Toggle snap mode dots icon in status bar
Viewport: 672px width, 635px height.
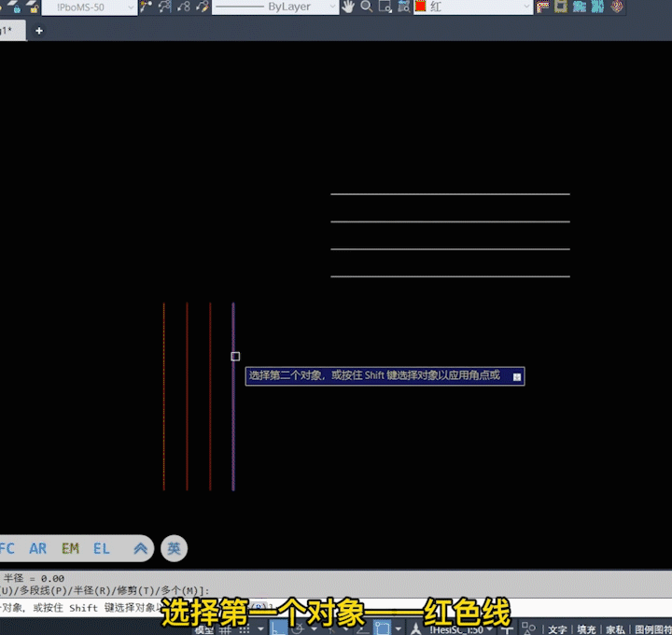pos(245,629)
